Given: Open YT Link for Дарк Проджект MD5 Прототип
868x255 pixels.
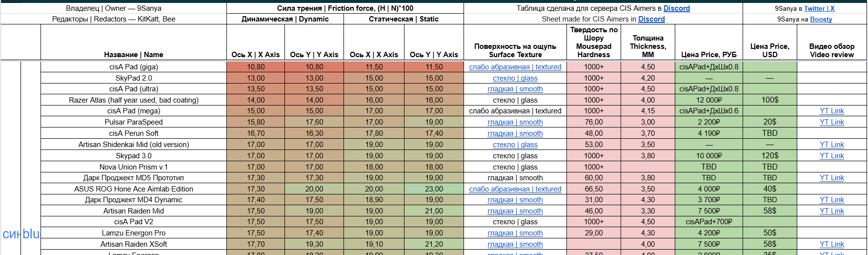Looking at the screenshot, I should pyautogui.click(x=831, y=178).
